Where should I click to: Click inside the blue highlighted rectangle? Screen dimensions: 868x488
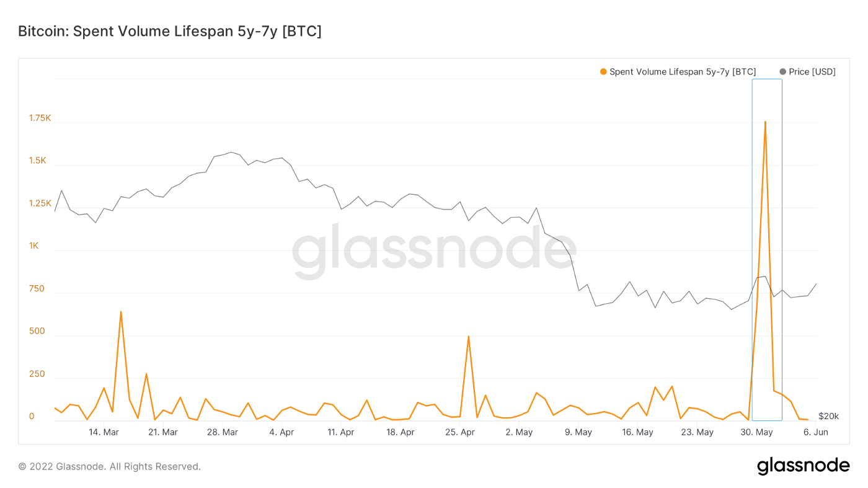(x=767, y=248)
